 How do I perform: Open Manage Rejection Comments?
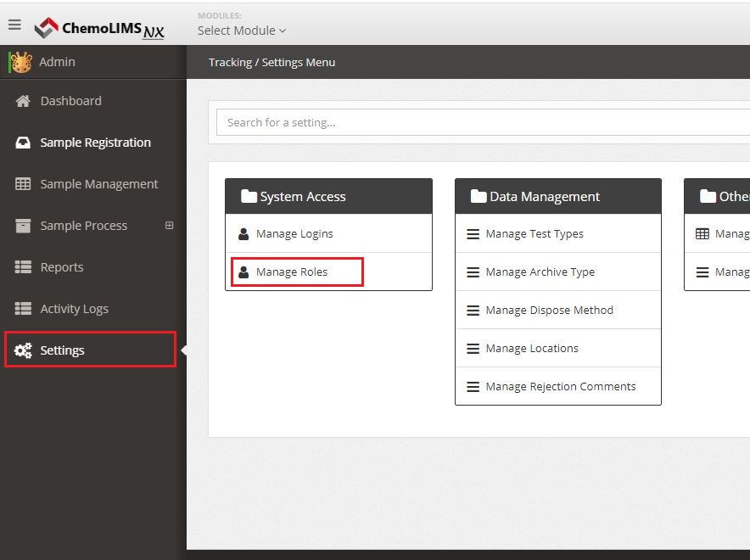pos(560,387)
